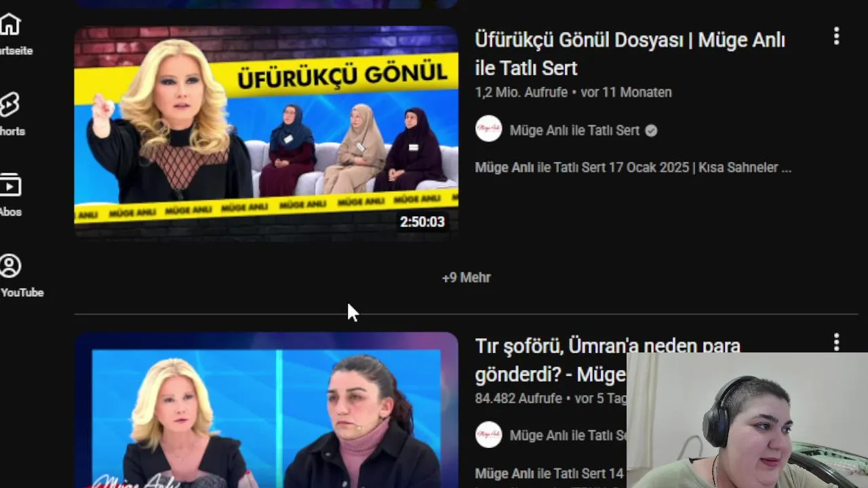The image size is (868, 488).
Task: Click the webcam overlay of the streamer
Action: (x=747, y=420)
